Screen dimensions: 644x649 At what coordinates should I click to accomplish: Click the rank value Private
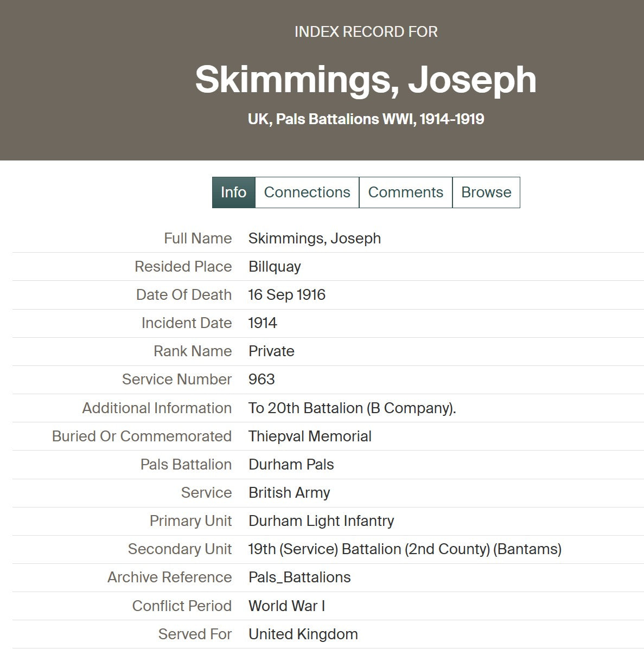click(x=271, y=351)
